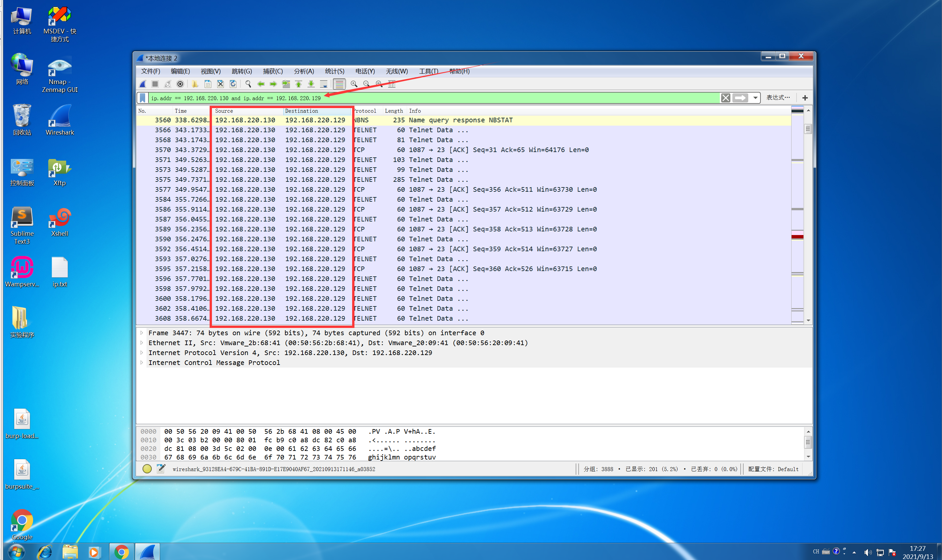Open the 统计(S) menu
This screenshot has height=560, width=942.
click(335, 71)
